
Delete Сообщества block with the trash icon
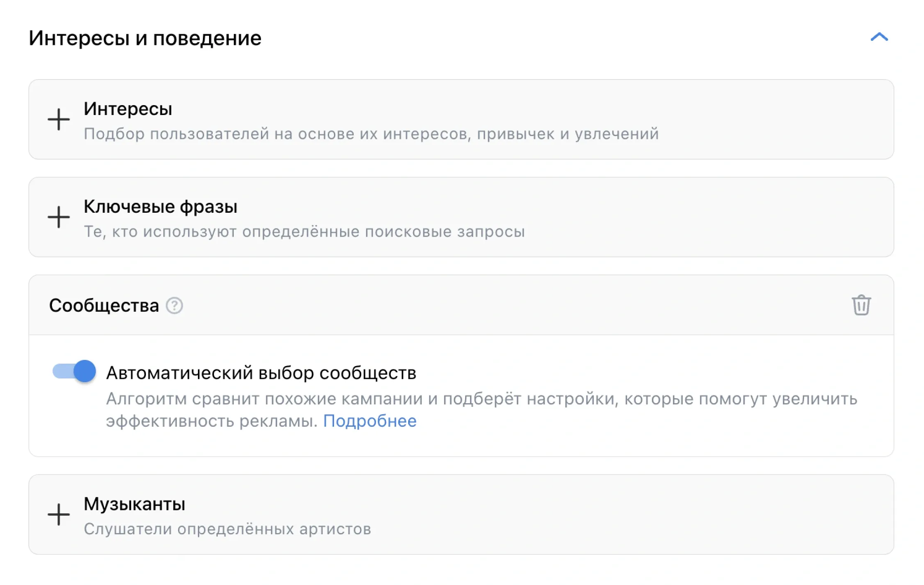(861, 305)
